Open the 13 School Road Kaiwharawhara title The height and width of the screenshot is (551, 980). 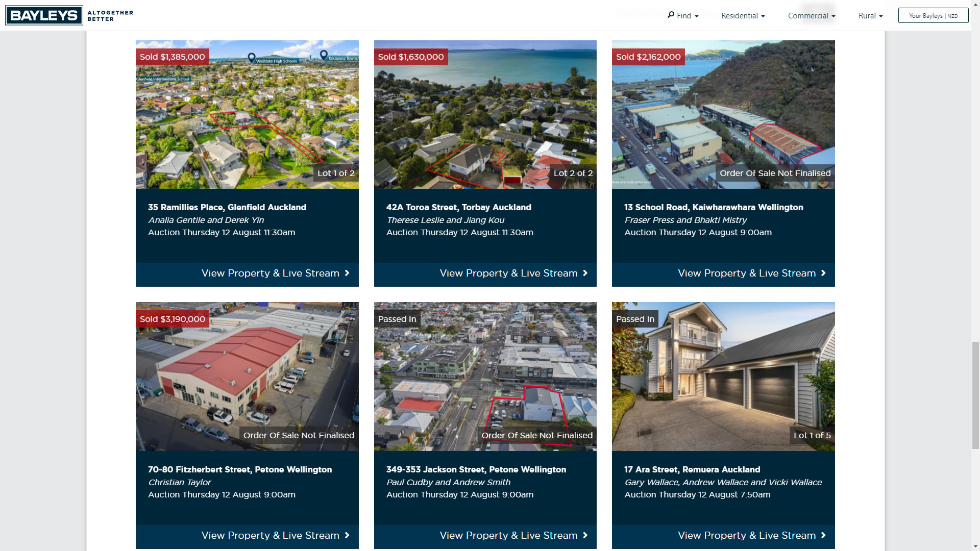(714, 207)
